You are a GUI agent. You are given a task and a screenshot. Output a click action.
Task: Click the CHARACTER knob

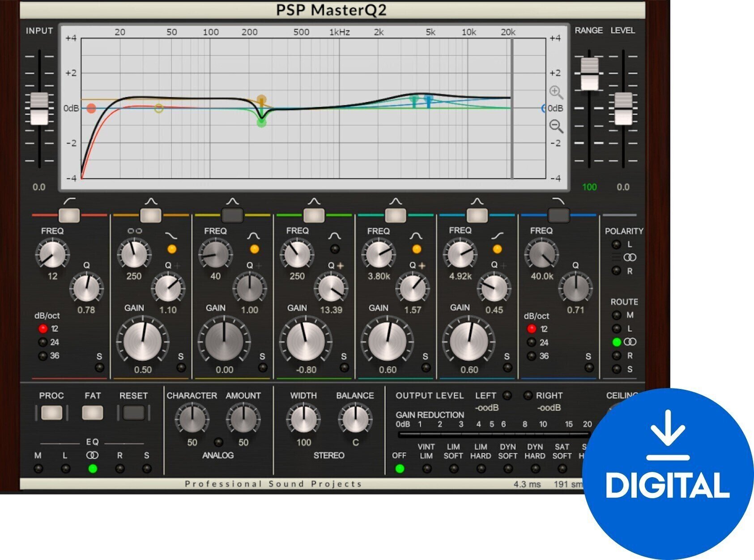coord(192,419)
